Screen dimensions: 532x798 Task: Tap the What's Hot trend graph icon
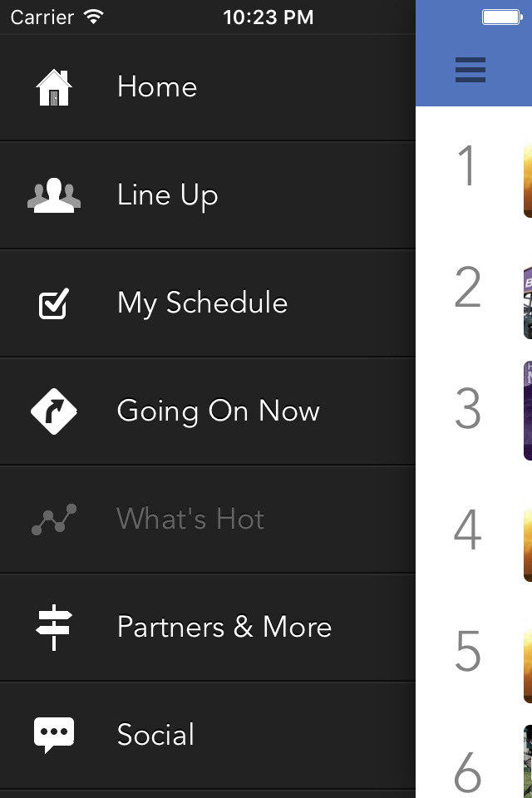coord(54,520)
